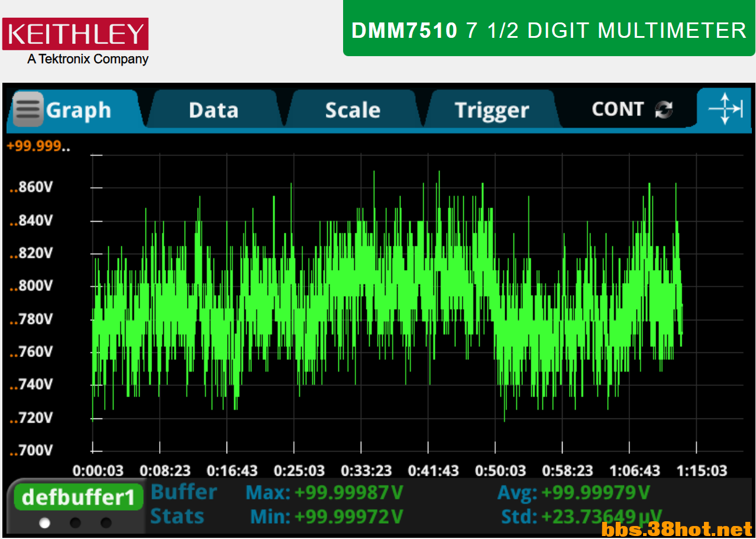Tap the ..840V axis label
The width and height of the screenshot is (756, 539).
point(31,220)
